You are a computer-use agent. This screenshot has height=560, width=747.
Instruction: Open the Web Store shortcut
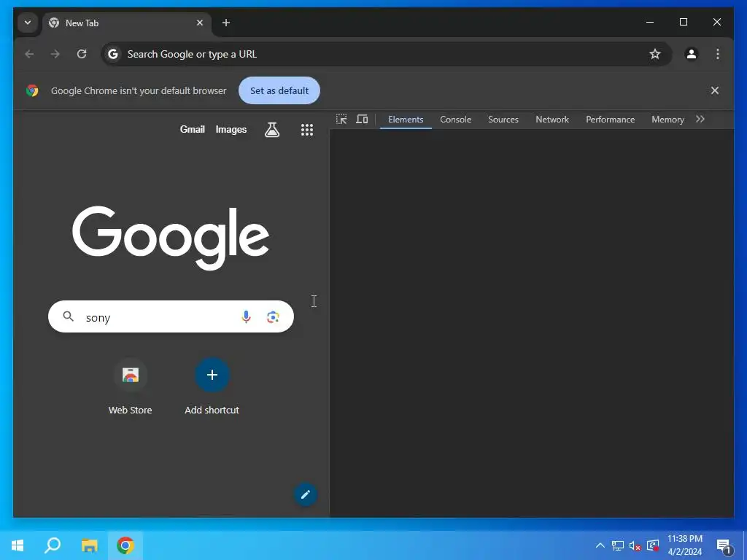click(130, 387)
